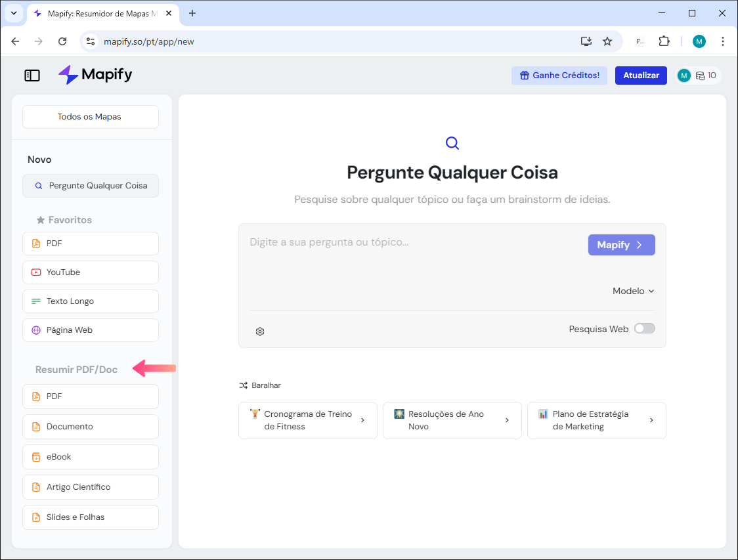Select Slides e Folhas in the sidebar
Image resolution: width=738 pixels, height=560 pixels.
91,517
